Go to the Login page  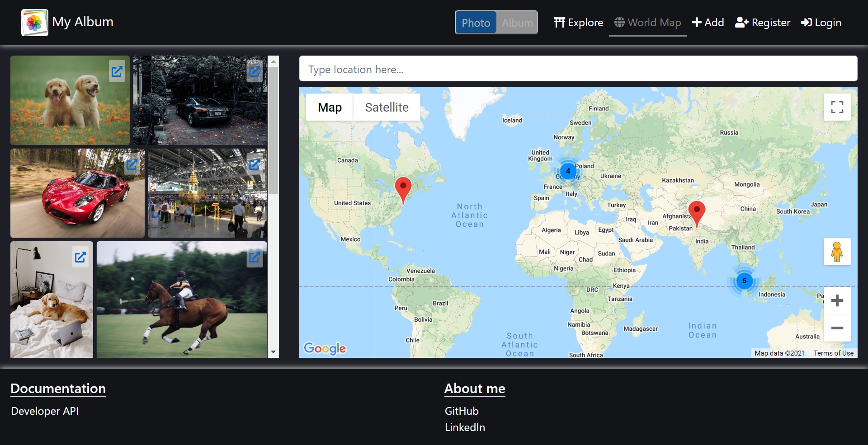coord(821,23)
